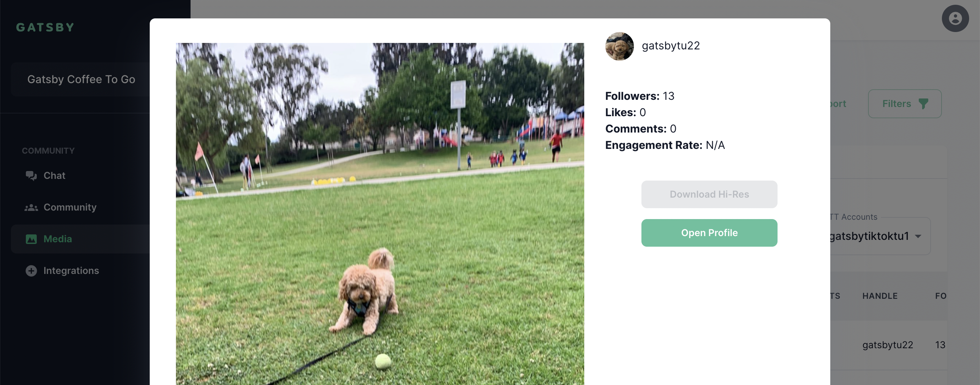The width and height of the screenshot is (980, 385).
Task: Click the GATSBY logo
Action: (45, 27)
